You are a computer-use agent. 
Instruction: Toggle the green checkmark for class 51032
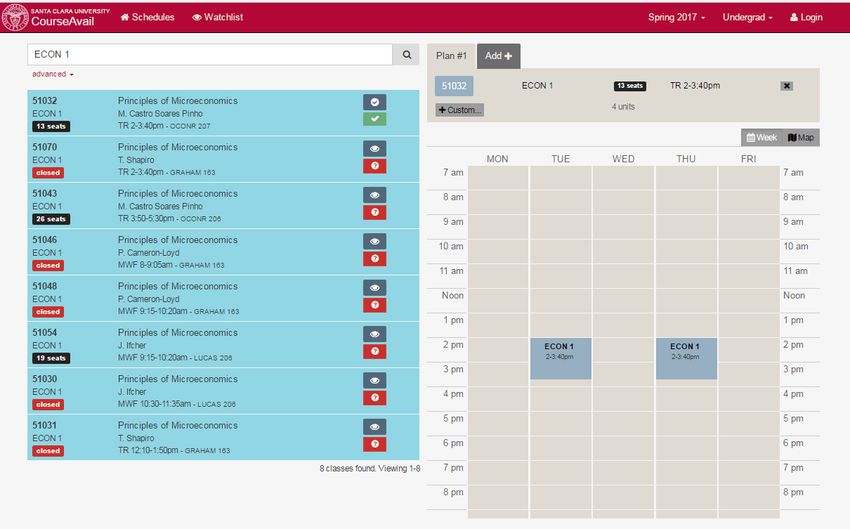375,119
